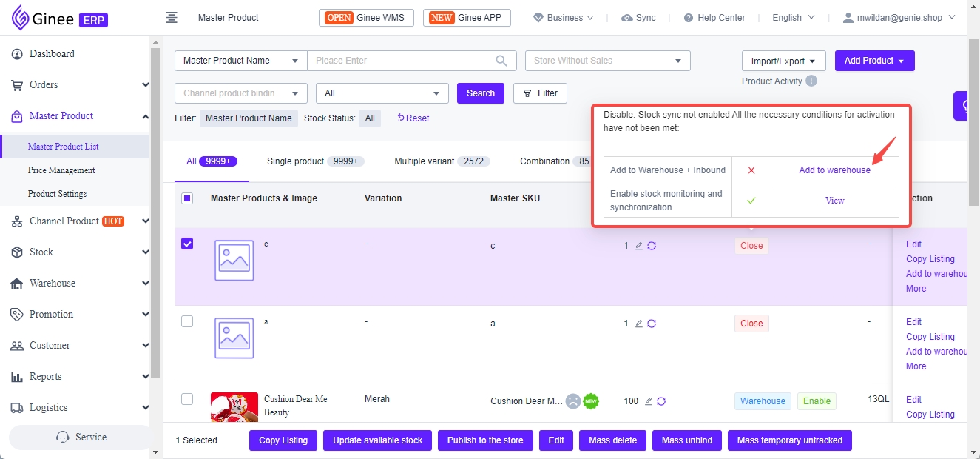Click the Filter button
Screen dimensions: 980x459
[540, 93]
